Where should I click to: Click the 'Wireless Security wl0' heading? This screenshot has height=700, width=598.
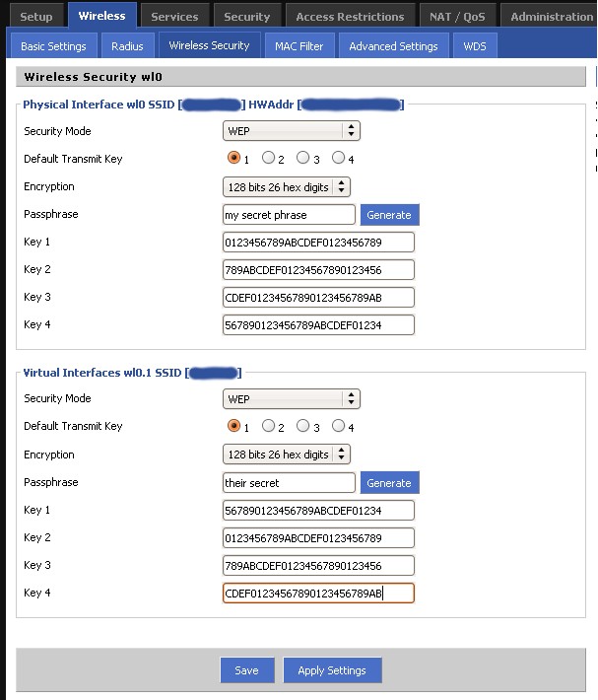pos(94,77)
